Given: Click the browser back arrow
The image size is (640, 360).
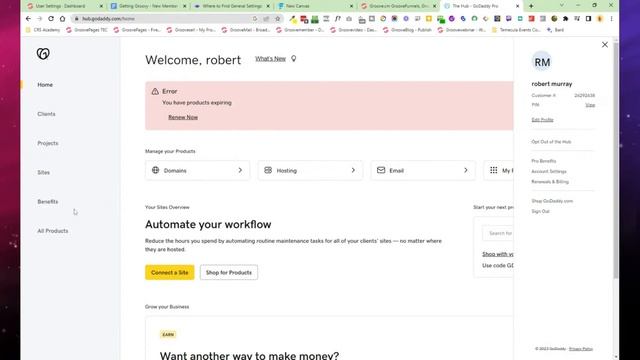Looking at the screenshot, I should point(28,19).
